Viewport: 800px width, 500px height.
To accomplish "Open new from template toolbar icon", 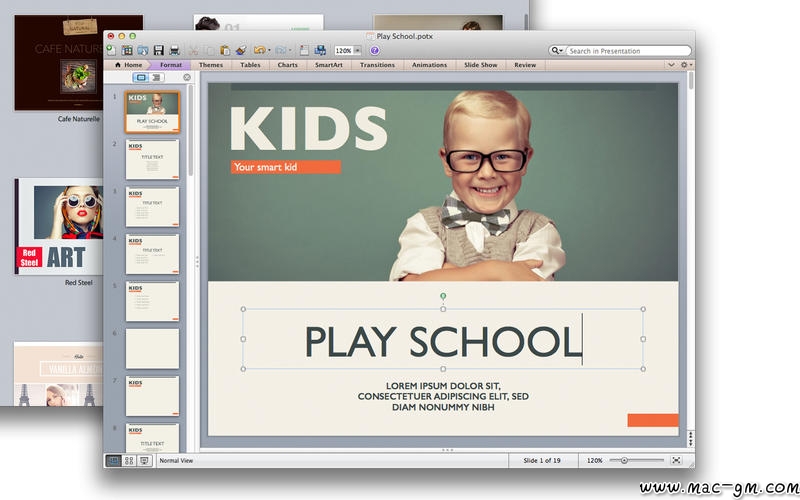I will [x=127, y=50].
